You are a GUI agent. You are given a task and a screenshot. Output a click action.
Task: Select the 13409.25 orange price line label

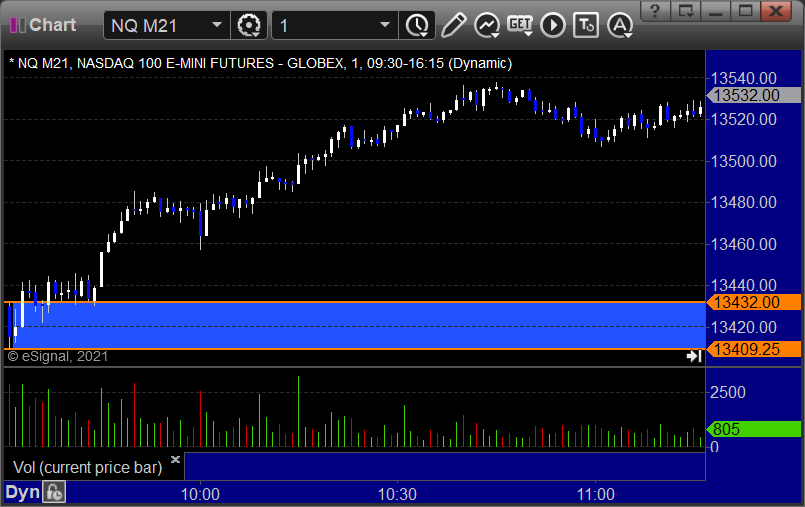tap(753, 349)
